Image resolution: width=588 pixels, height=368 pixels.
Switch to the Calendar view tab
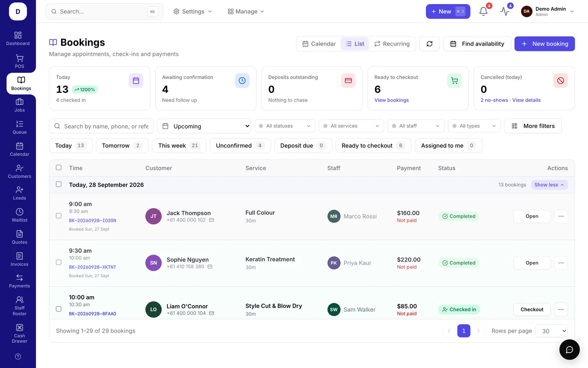click(x=319, y=44)
